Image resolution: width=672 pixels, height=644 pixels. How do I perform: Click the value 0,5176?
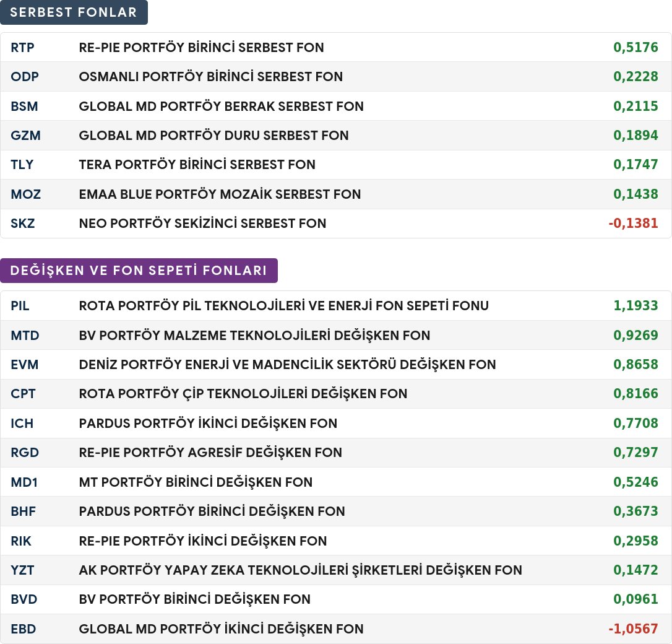tap(635, 47)
